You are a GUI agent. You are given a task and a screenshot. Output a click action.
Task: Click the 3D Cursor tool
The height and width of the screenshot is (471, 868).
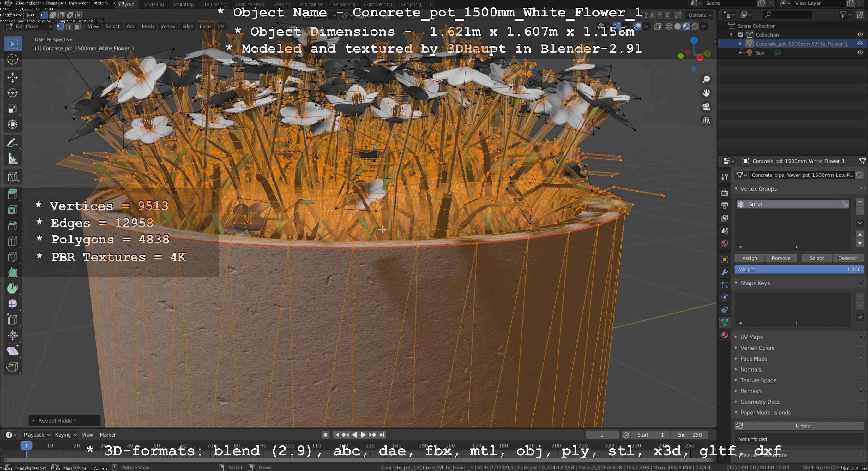tap(12, 60)
